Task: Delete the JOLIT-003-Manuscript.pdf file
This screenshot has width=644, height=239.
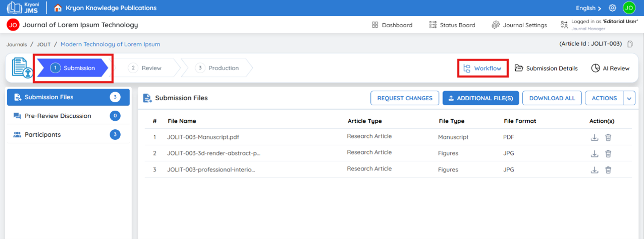Action: [x=608, y=137]
